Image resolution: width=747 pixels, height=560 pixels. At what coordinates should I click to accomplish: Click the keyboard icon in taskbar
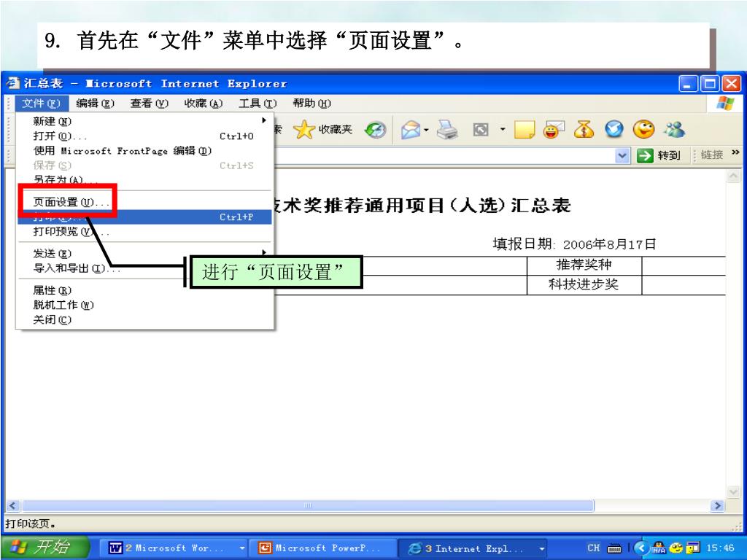point(614,548)
